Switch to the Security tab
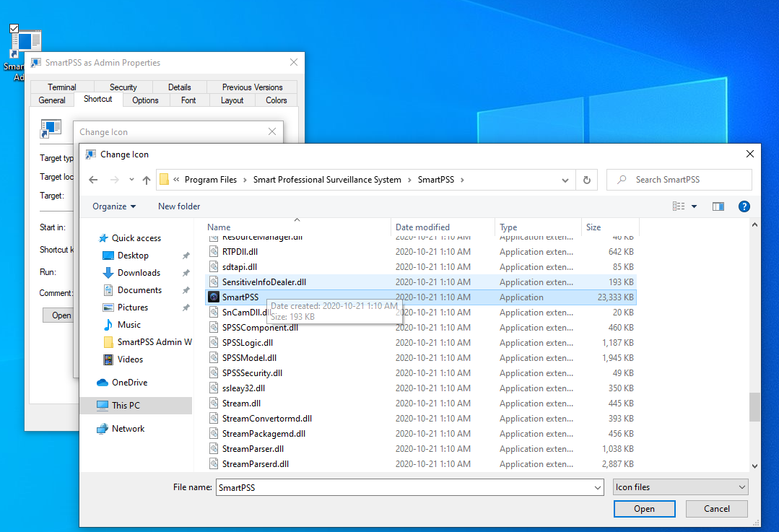This screenshot has width=779, height=532. click(x=123, y=87)
